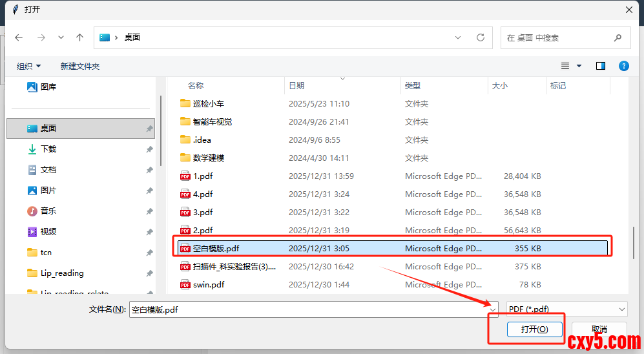Open 图片 in the sidebar
Screen dimensions: 644x354
[x=42, y=190]
